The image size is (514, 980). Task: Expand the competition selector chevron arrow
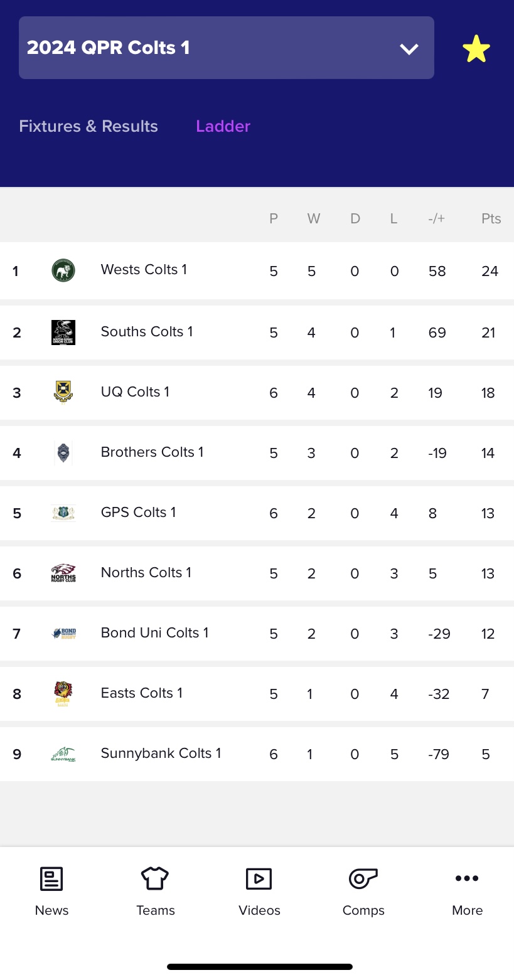[x=409, y=49]
